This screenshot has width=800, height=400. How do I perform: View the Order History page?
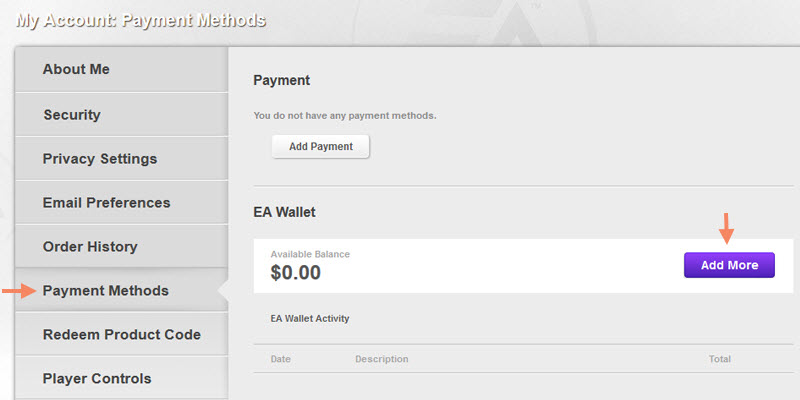pyautogui.click(x=90, y=246)
